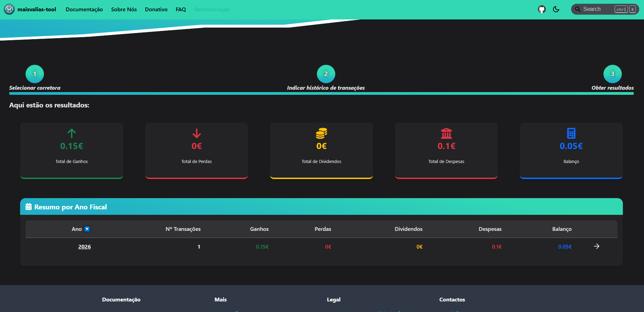Click the yellow coins dividends icon
644x312 pixels.
click(321, 133)
